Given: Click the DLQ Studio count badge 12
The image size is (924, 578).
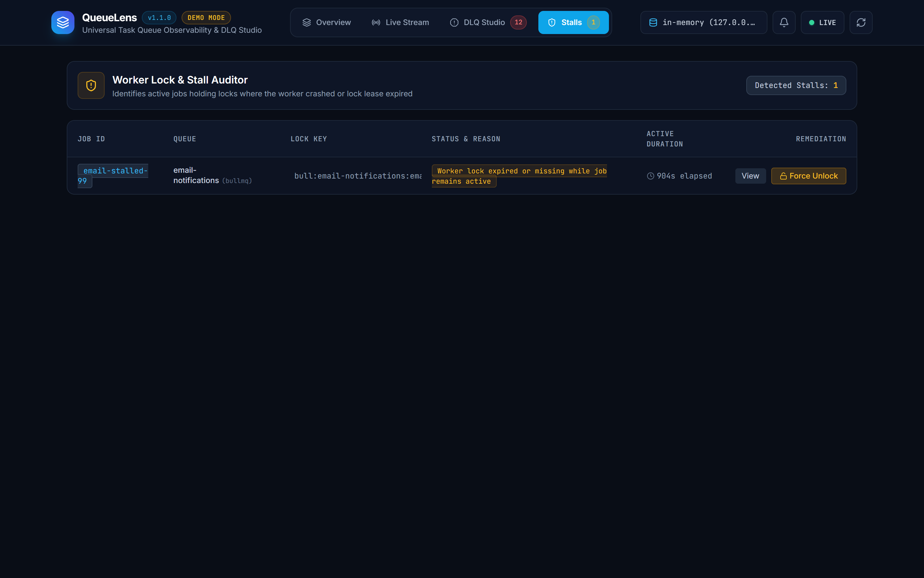Looking at the screenshot, I should 518,22.
